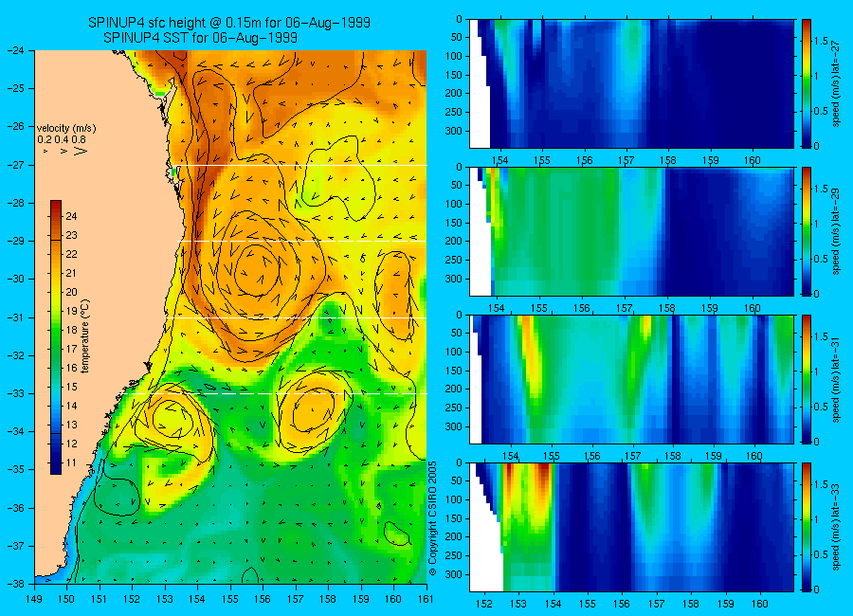Click the speed color bar for lat=-27
Screen dimensions: 853x616
click(807, 83)
